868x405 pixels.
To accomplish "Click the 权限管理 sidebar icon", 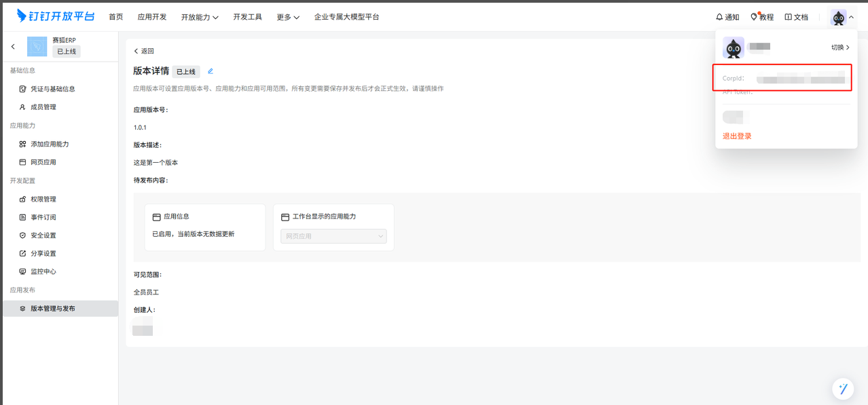I will pyautogui.click(x=23, y=199).
